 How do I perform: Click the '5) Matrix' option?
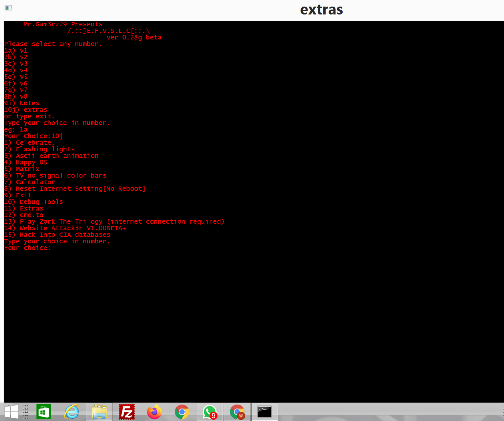tap(22, 169)
